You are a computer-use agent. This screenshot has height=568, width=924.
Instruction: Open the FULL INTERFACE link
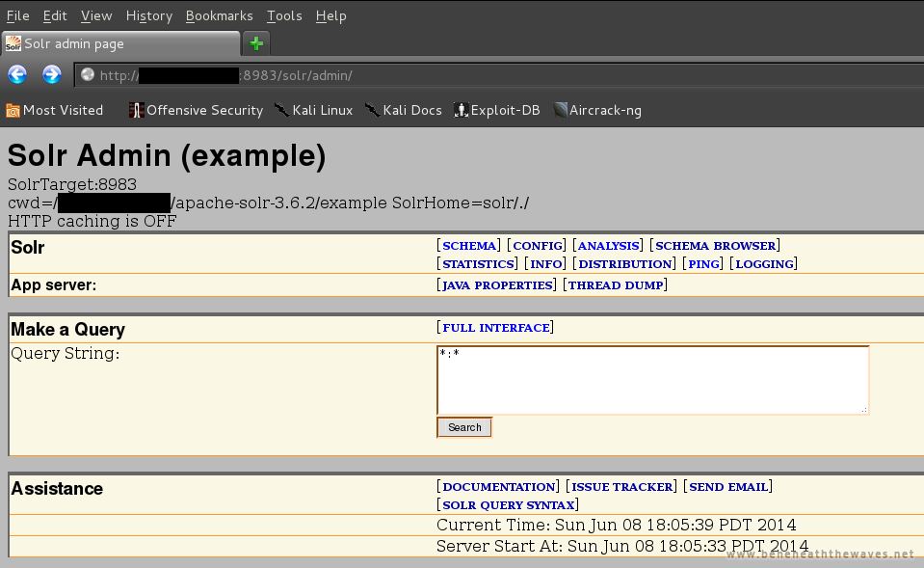495,328
